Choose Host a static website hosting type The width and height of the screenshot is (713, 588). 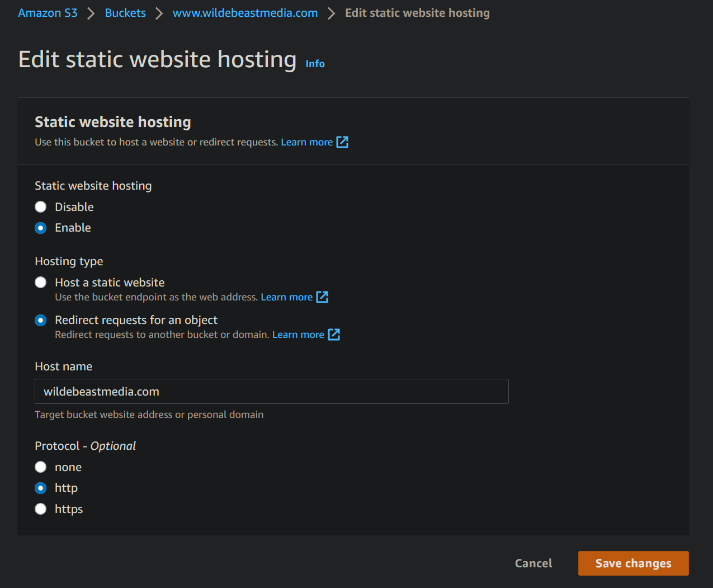coord(40,282)
